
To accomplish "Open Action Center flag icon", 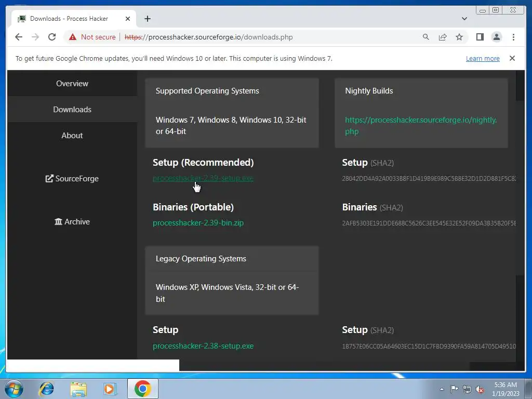I will [x=454, y=389].
